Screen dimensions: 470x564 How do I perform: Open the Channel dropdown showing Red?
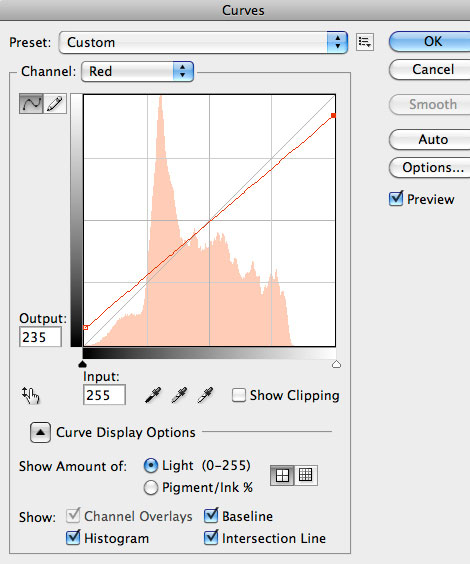(138, 71)
